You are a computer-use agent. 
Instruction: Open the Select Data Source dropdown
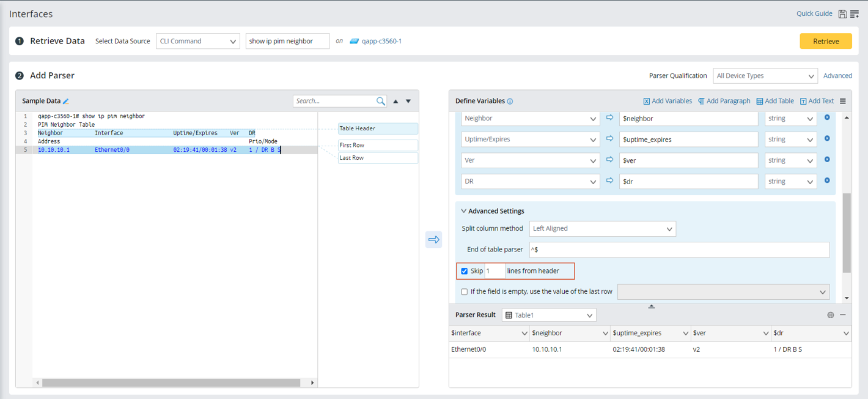197,41
